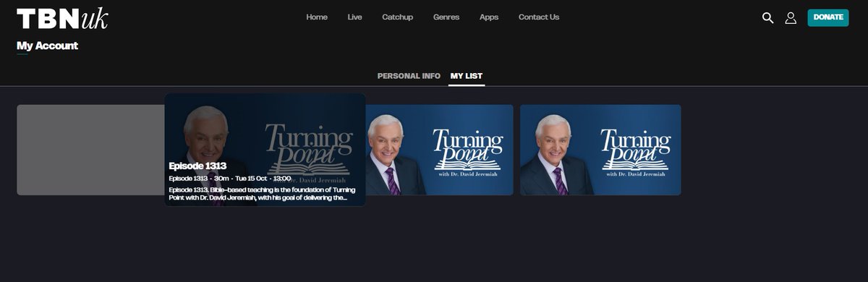Viewport: 868px width, 282px height.
Task: Open the last Turning Point thumbnail
Action: [600, 150]
